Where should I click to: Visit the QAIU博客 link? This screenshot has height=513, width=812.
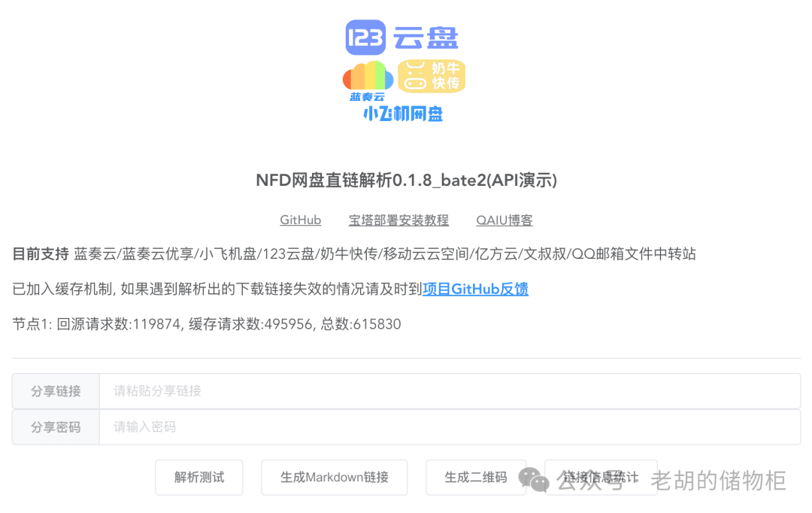504,220
